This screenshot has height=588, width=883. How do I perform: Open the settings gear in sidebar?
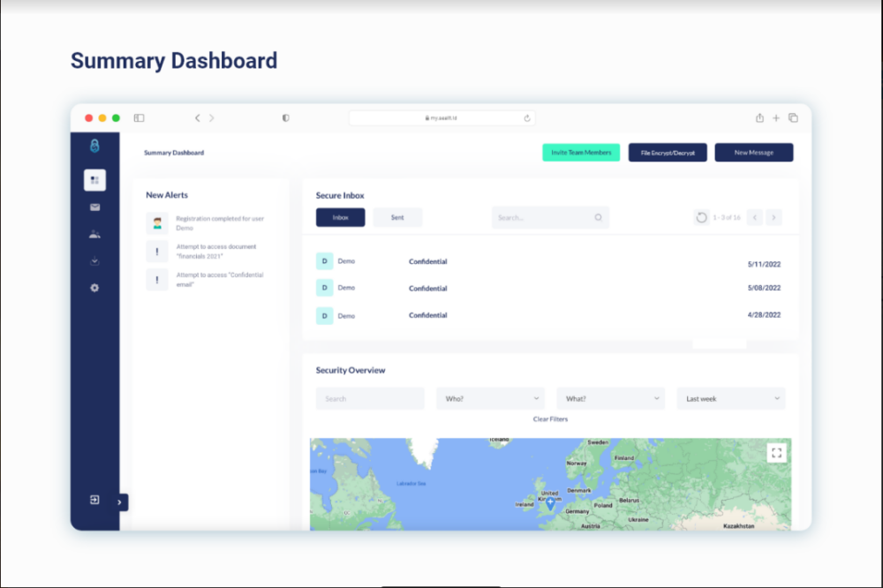pyautogui.click(x=94, y=288)
